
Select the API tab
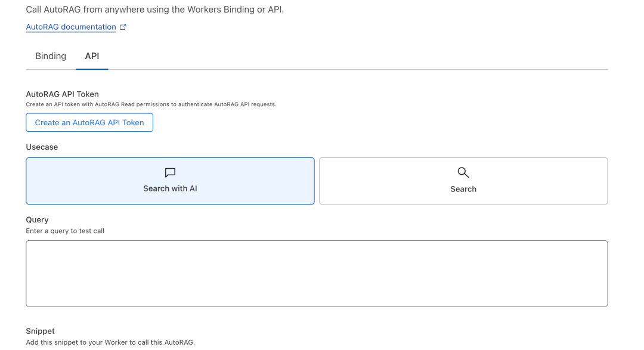pos(92,56)
